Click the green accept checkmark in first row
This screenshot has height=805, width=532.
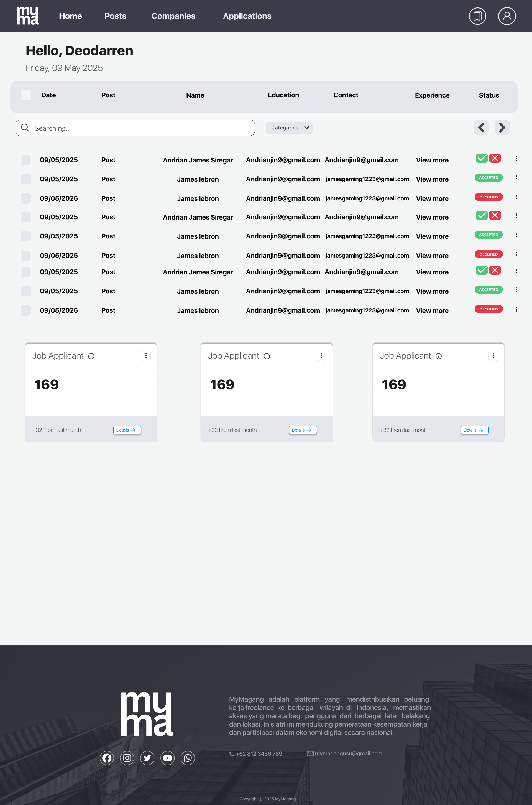coord(482,158)
